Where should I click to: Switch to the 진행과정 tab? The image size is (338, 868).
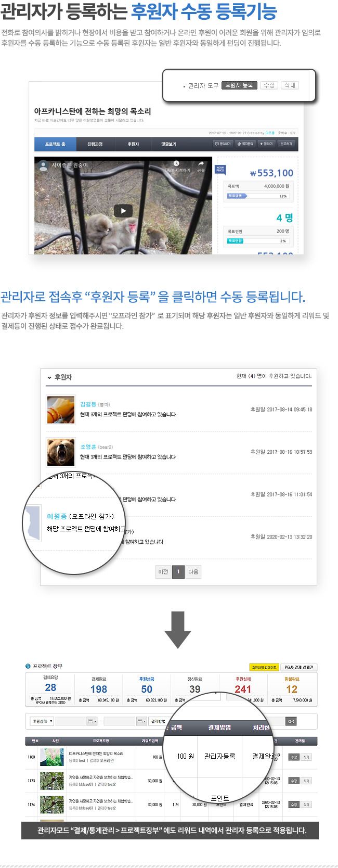pos(95,144)
